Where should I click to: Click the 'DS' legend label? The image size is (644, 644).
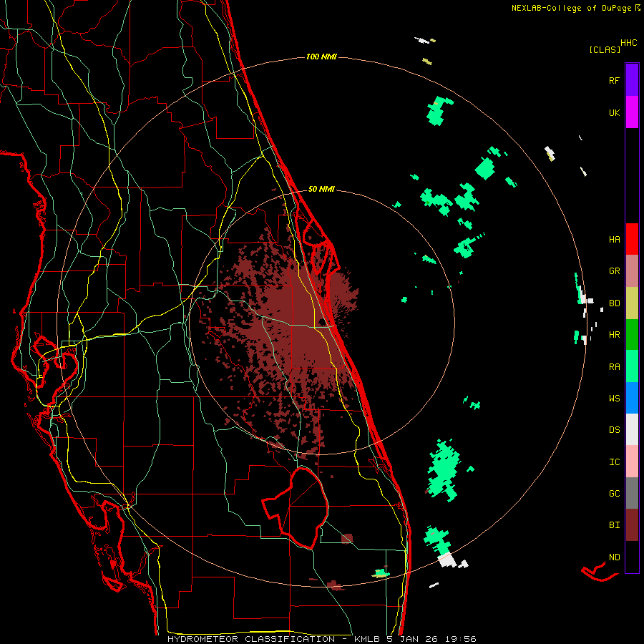pos(614,430)
